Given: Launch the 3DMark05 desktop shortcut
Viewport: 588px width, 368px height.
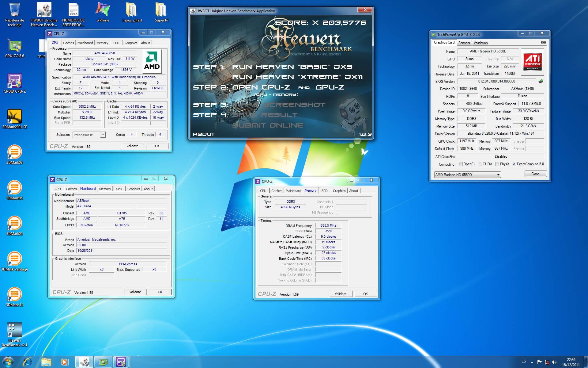Looking at the screenshot, I should tap(14, 190).
